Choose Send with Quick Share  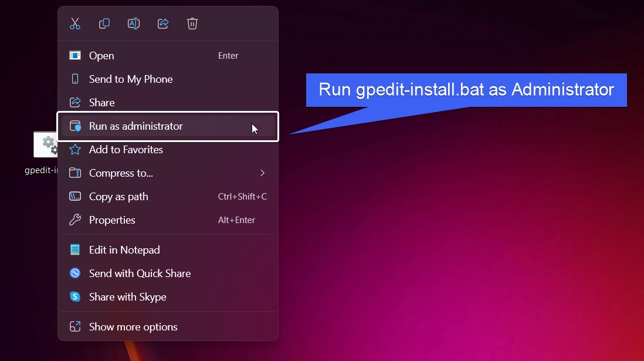[168, 274]
